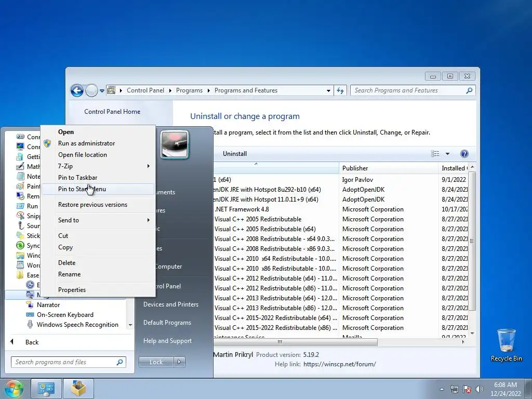This screenshot has height=399, width=532.
Task: Click the Ease of Access folder icon
Action: tap(20, 275)
